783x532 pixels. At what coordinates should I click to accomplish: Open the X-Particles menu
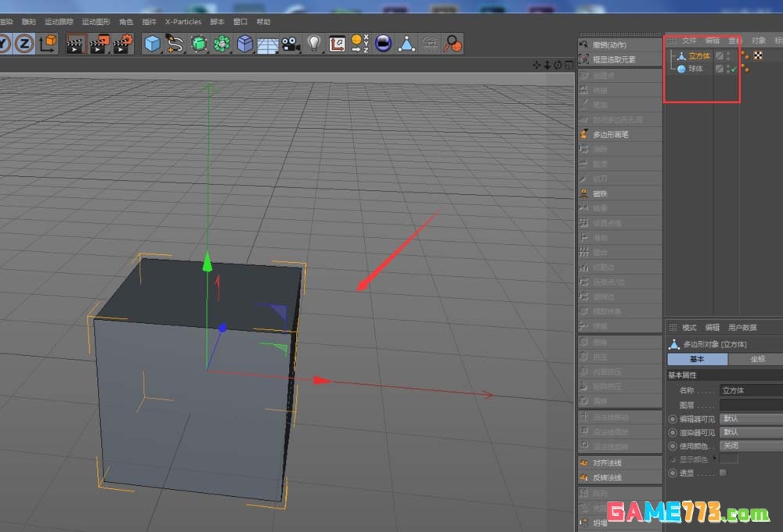click(182, 21)
